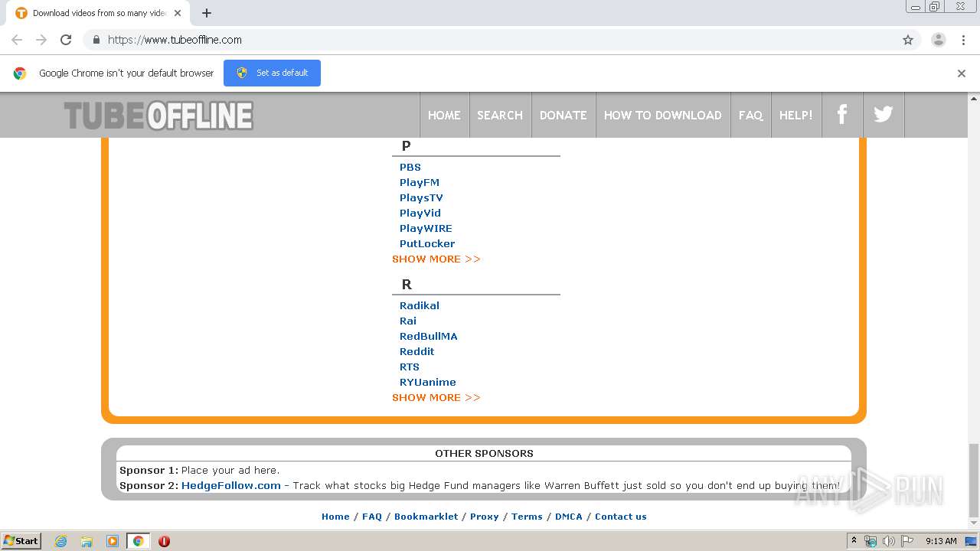Open the Reddit link

click(x=417, y=351)
